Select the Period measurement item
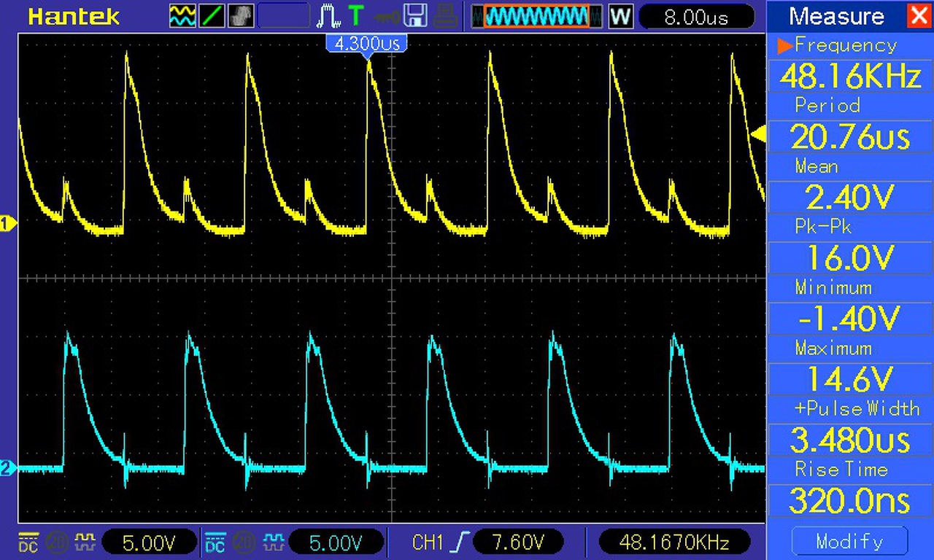Image resolution: width=934 pixels, height=560 pixels. click(x=827, y=106)
